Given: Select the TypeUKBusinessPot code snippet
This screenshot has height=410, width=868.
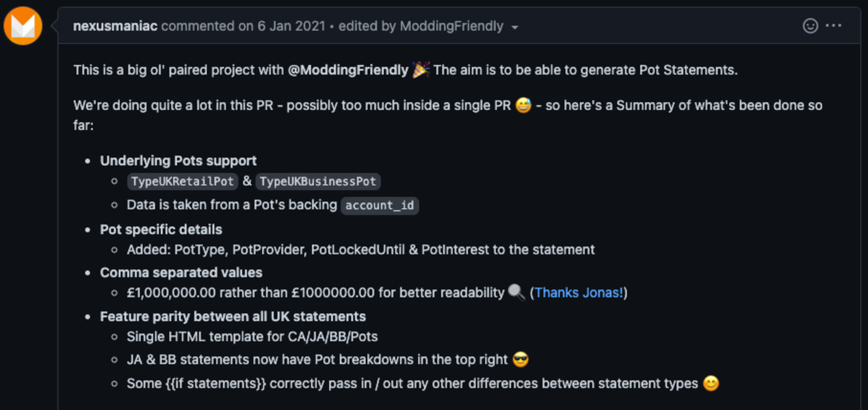Looking at the screenshot, I should click(x=318, y=182).
